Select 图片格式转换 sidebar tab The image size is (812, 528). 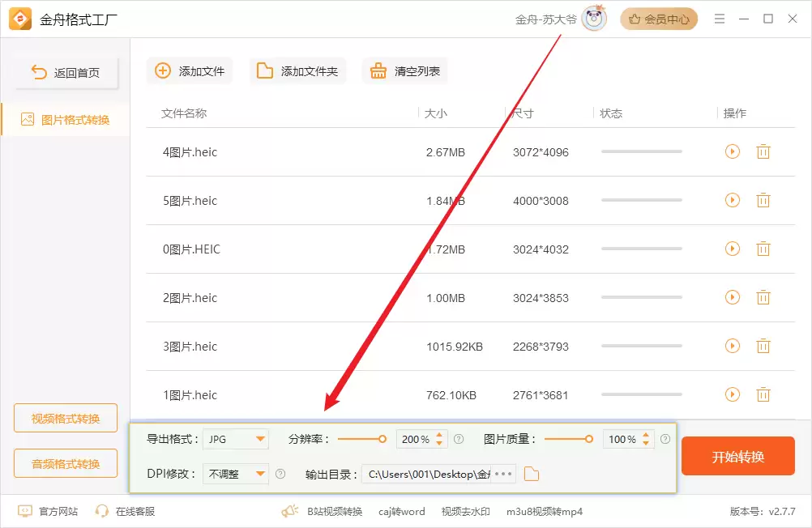(66, 120)
